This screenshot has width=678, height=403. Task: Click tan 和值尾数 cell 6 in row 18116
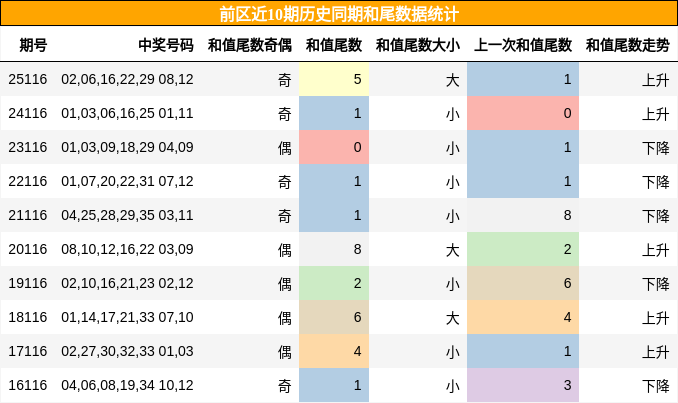pyautogui.click(x=334, y=317)
